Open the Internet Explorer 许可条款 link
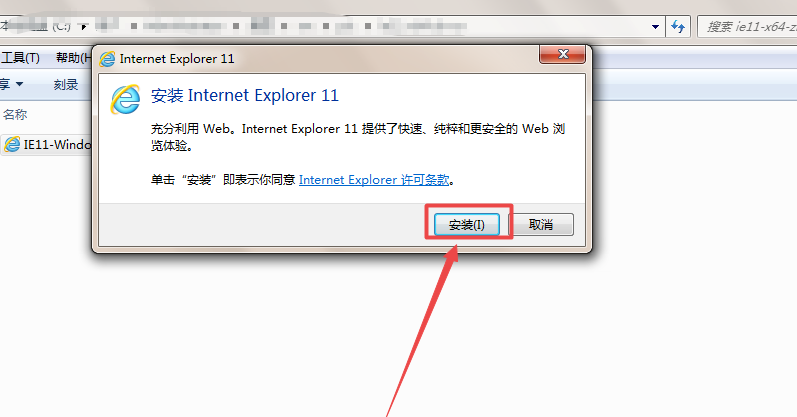 [x=374, y=180]
